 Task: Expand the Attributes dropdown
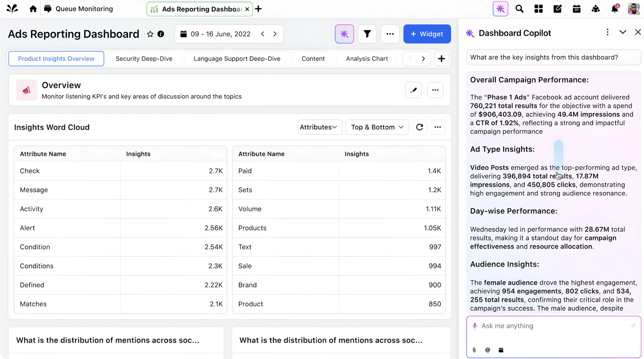point(320,127)
